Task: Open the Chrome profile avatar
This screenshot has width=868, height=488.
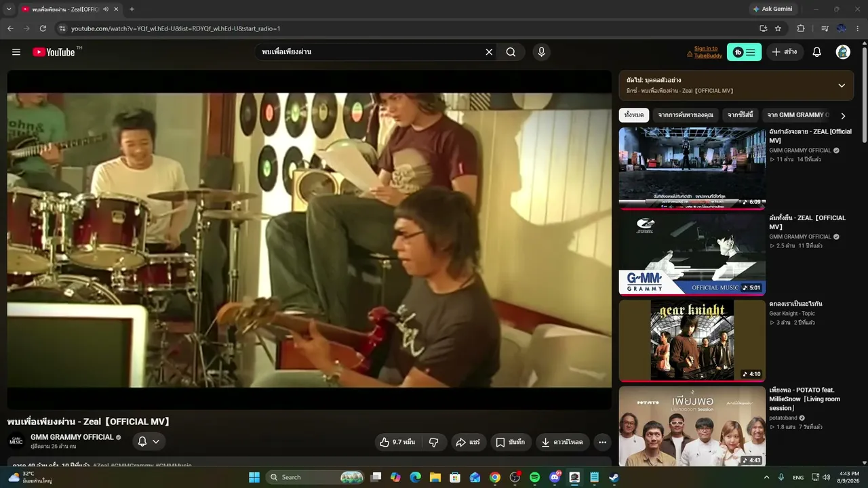Action: pos(842,28)
